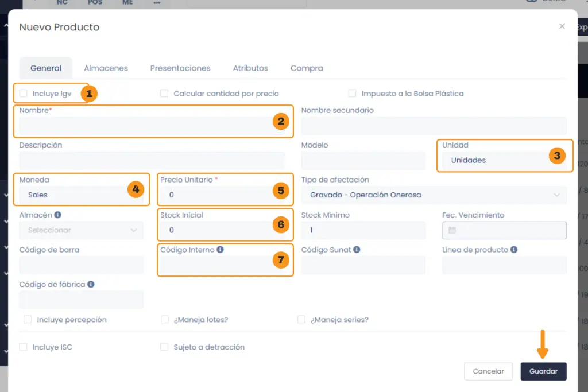This screenshot has height=392, width=588.
Task: Check the Incluye ISC option
Action: pyautogui.click(x=23, y=347)
